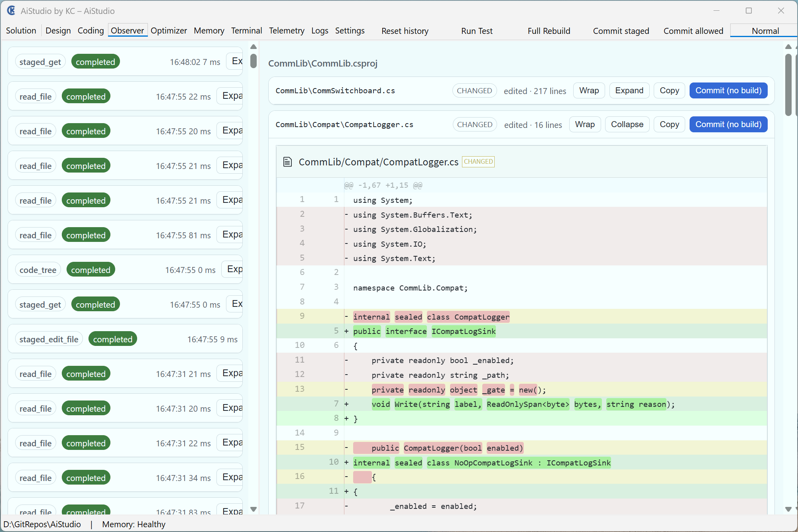Switch to the Optimizer tab

pos(169,31)
